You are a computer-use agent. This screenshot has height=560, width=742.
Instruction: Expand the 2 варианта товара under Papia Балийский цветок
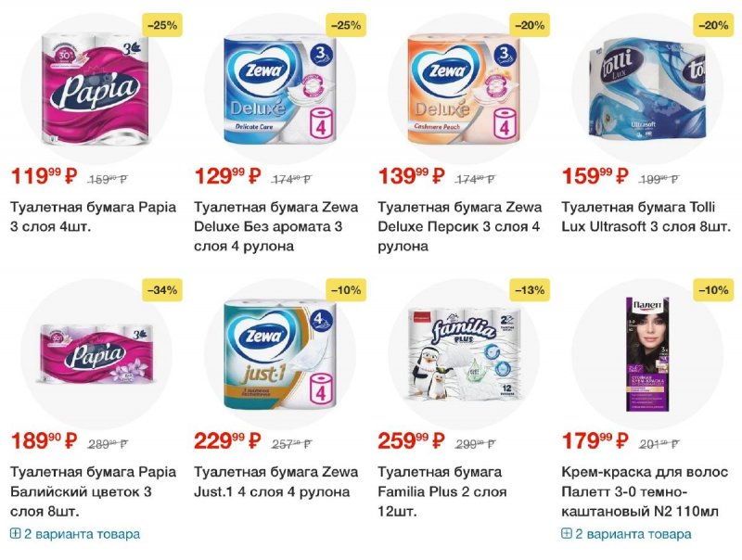click(x=75, y=534)
